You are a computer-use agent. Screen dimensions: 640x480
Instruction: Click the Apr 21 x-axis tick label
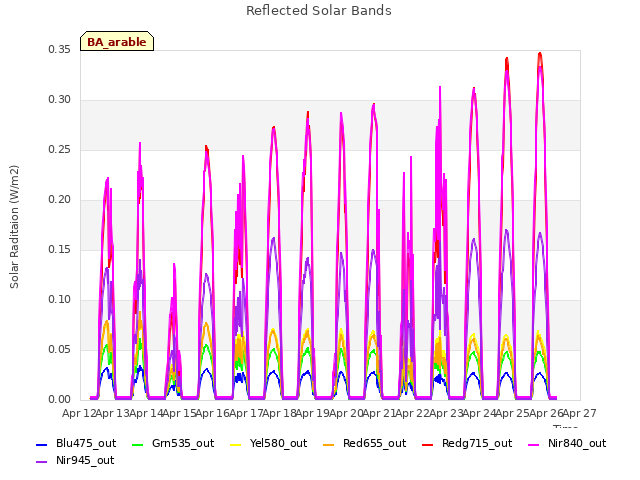pos(379,413)
